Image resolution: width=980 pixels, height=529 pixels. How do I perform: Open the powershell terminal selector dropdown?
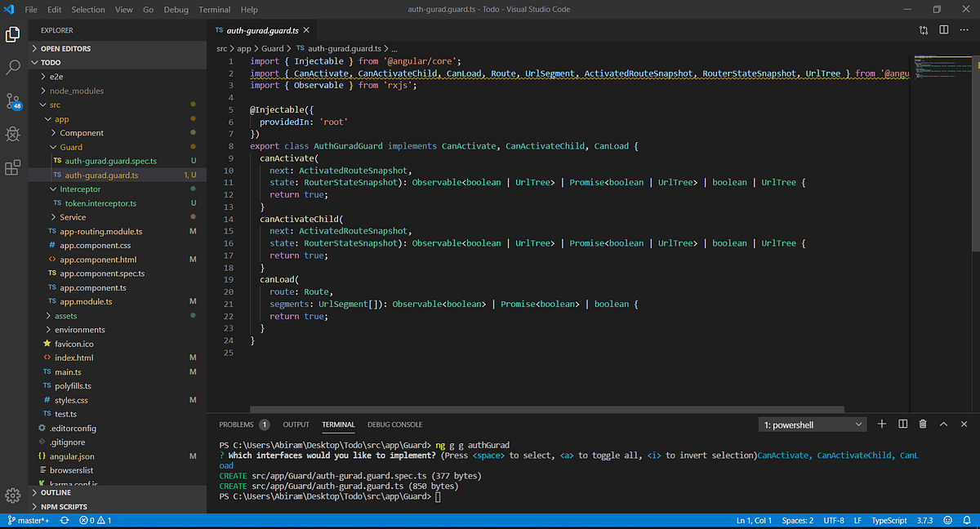813,425
